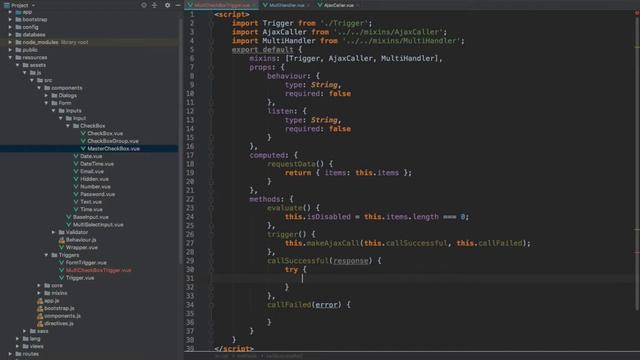Collapse the resources folder arrow

(10, 58)
